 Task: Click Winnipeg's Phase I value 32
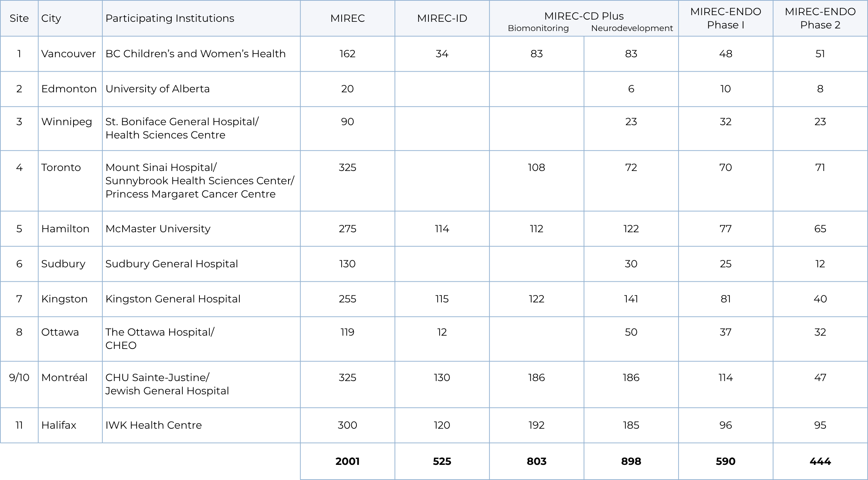(726, 122)
